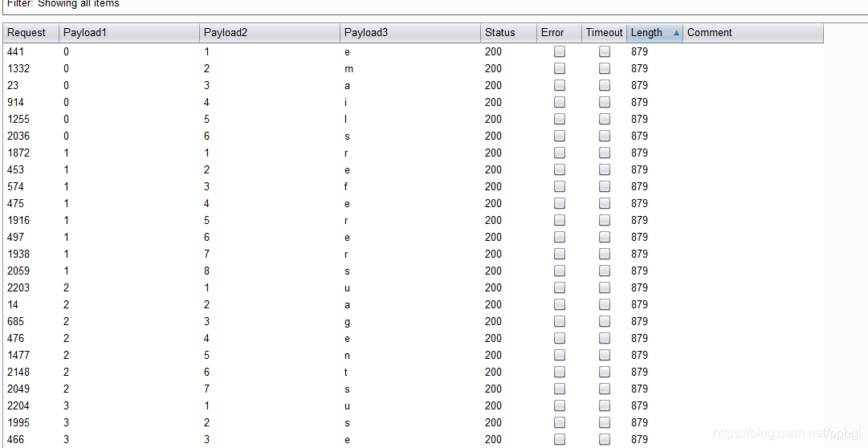Click Payload3 value 'l' in request 1255
Viewport: 868px width, 448px height.
tap(345, 119)
